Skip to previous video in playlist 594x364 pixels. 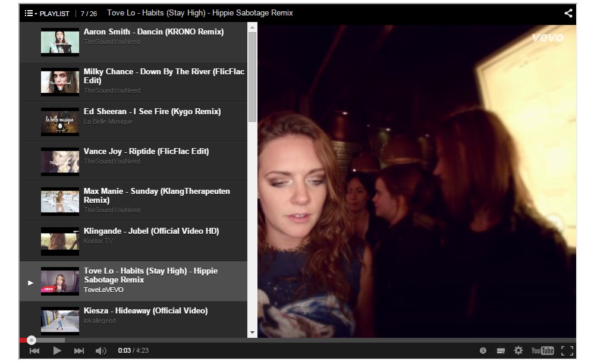click(34, 351)
